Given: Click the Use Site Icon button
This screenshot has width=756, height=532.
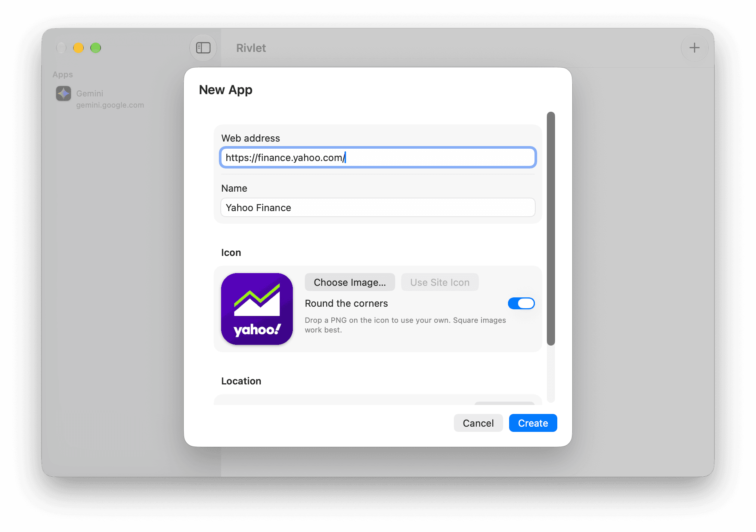Looking at the screenshot, I should click(440, 282).
